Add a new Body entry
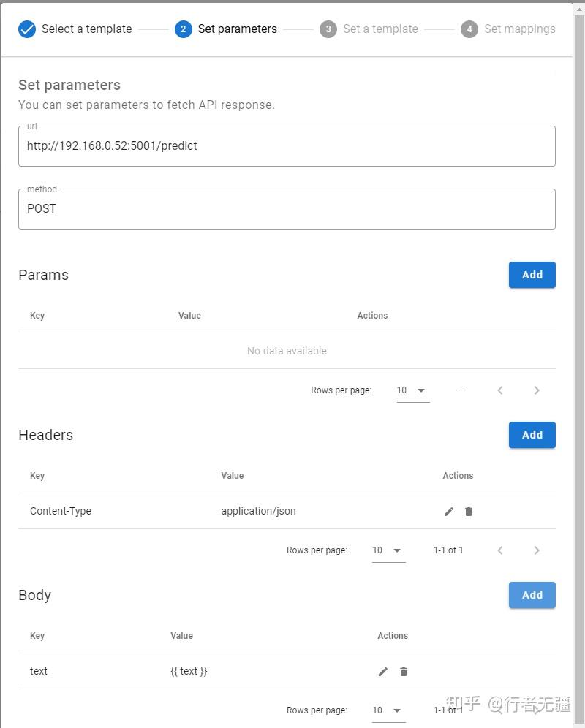Image resolution: width=585 pixels, height=728 pixels. point(532,595)
